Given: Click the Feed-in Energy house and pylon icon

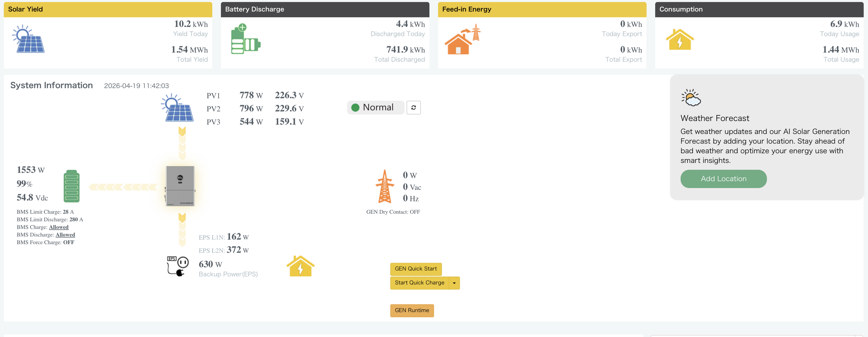Looking at the screenshot, I should point(462,39).
